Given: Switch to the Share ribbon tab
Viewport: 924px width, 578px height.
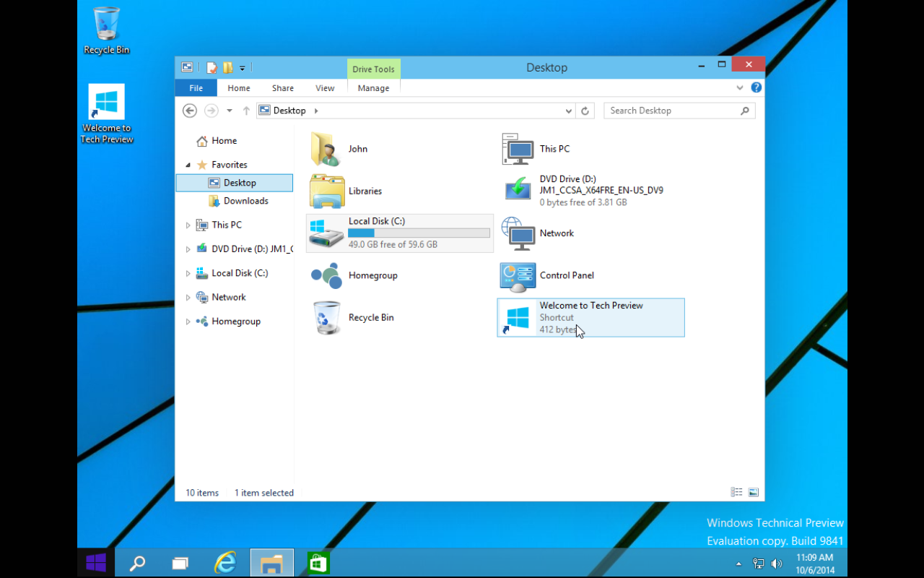Looking at the screenshot, I should pyautogui.click(x=283, y=87).
